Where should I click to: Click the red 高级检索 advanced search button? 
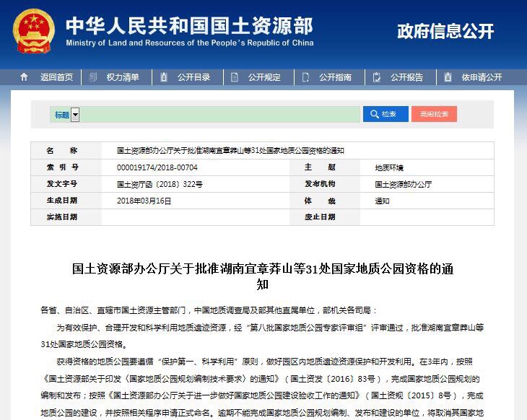pos(434,114)
